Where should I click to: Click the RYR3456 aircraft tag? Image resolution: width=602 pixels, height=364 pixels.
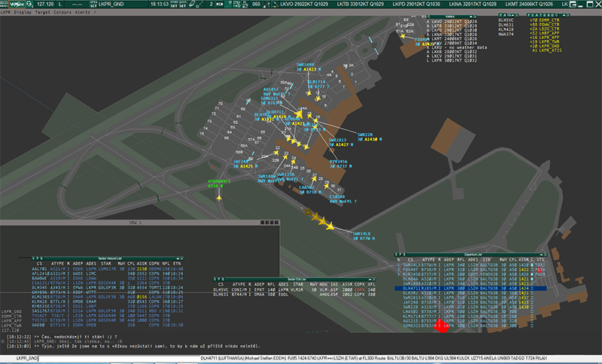[x=340, y=164]
